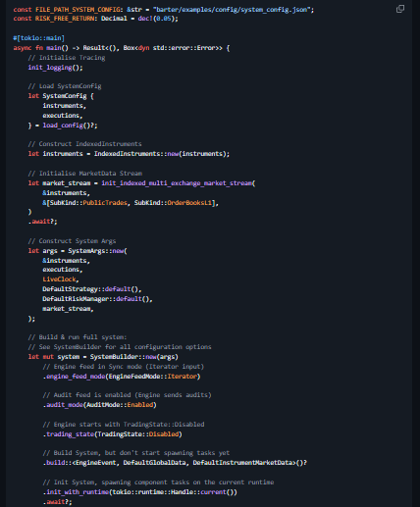Click the #[tokio::main] attribute
This screenshot has height=507, width=420.
pyautogui.click(x=38, y=38)
